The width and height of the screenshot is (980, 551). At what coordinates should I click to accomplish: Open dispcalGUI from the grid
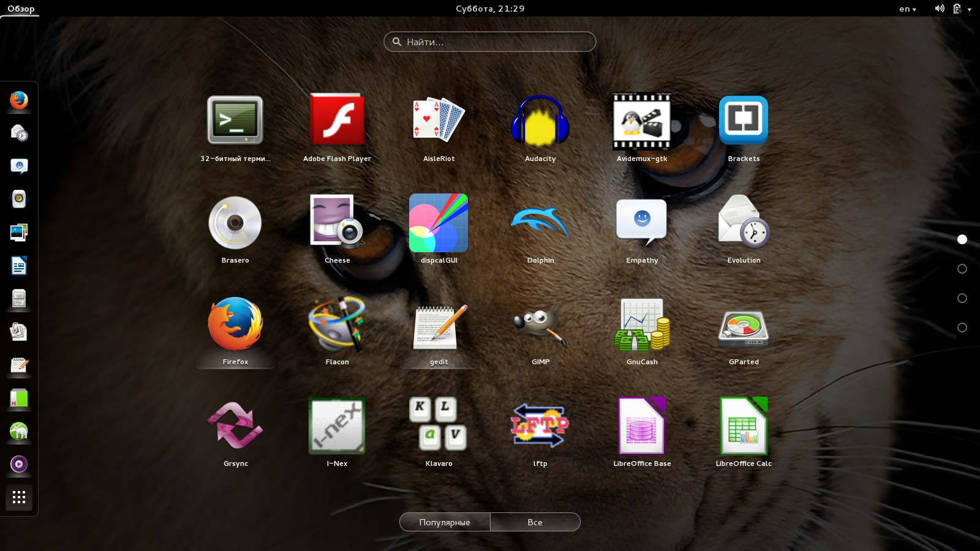pyautogui.click(x=439, y=222)
